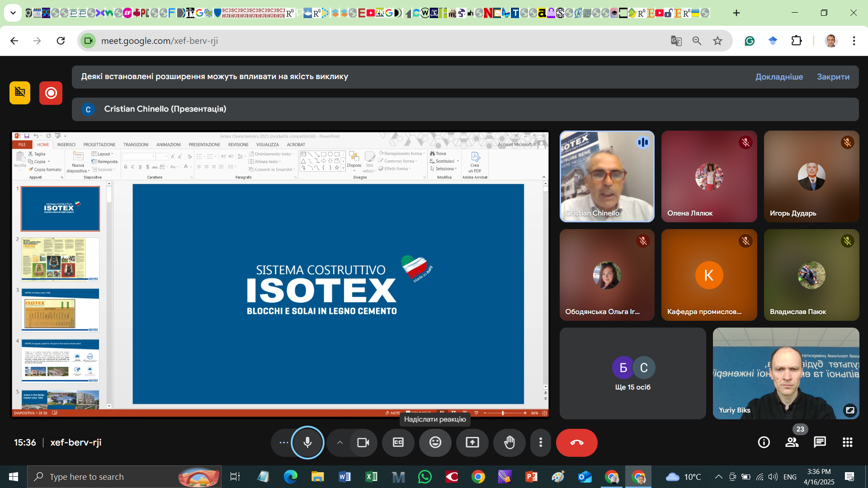This screenshot has height=488, width=868.
Task: Dismiss the extensions warning with Закрити
Action: pos(833,77)
